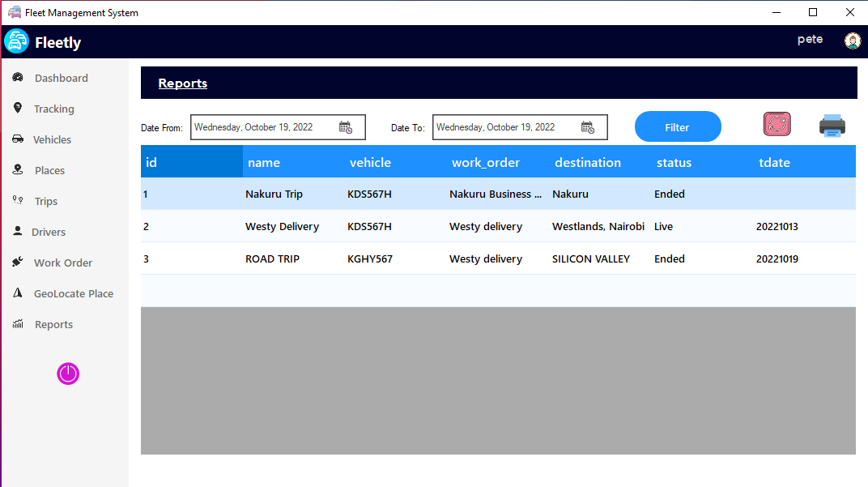Toggle the purple power button at sidebar bottom
This screenshot has height=487, width=868.
pyautogui.click(x=68, y=374)
